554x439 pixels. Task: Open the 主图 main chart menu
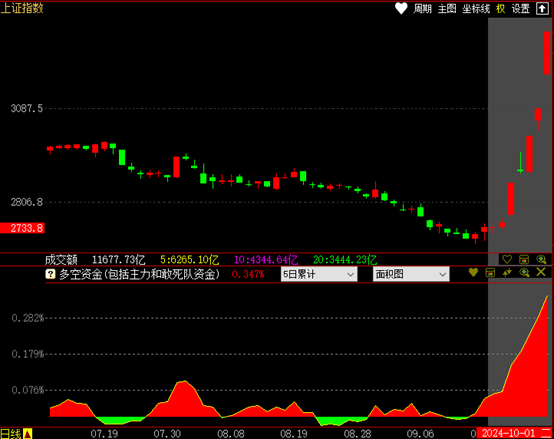coord(447,9)
